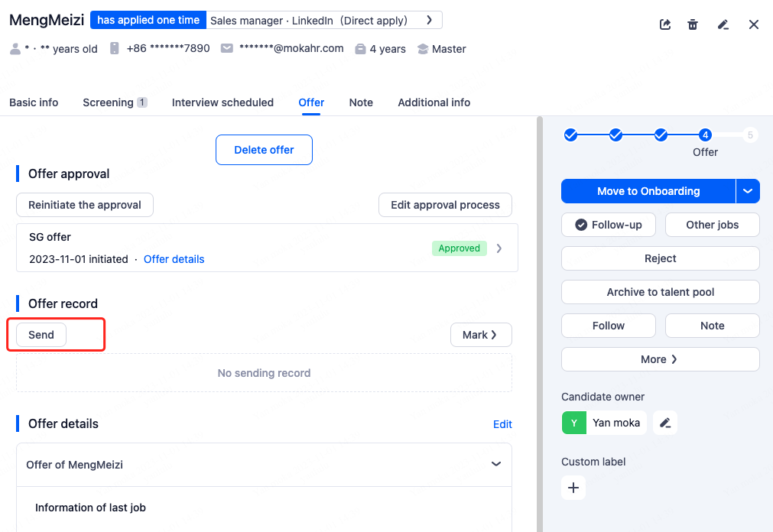Click stage 5 circle in progress tracker
Viewport: 773px width, 532px height.
[x=750, y=135]
